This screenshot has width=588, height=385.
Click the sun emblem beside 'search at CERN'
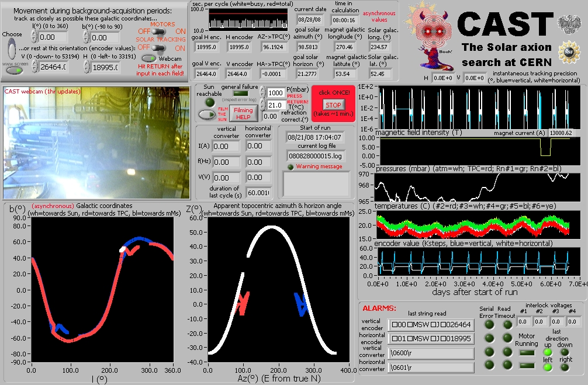(x=569, y=52)
